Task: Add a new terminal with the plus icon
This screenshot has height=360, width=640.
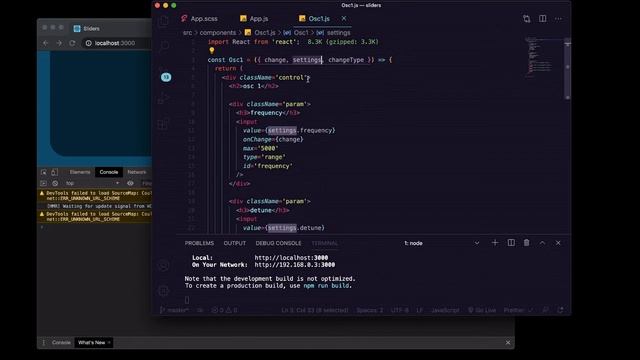Action: (495, 243)
